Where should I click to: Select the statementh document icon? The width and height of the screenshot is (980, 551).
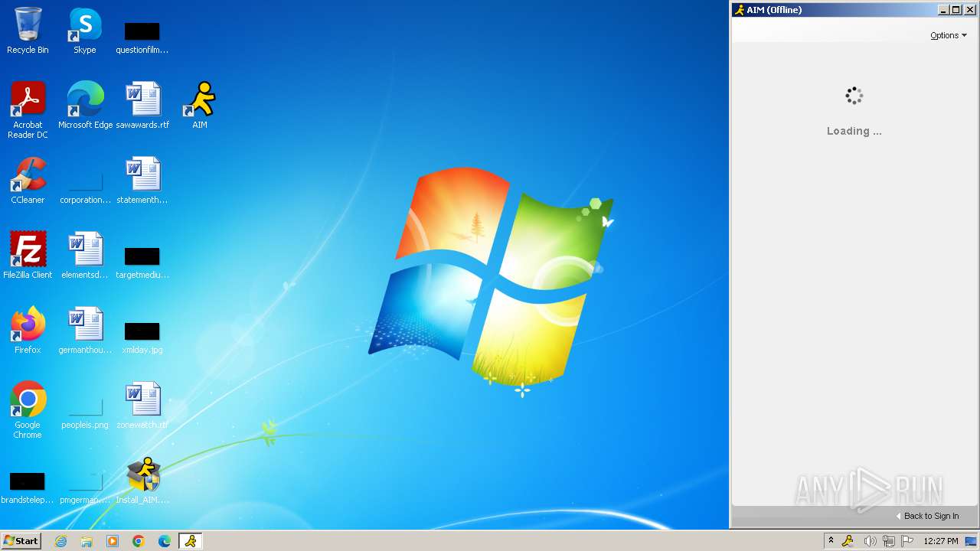(x=142, y=181)
